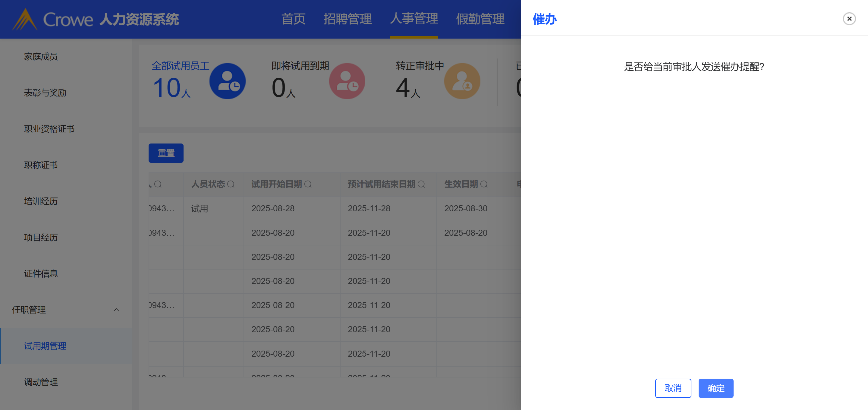The height and width of the screenshot is (410, 868).
Task: Open 职业资格证书 sidebar item
Action: pyautogui.click(x=49, y=129)
